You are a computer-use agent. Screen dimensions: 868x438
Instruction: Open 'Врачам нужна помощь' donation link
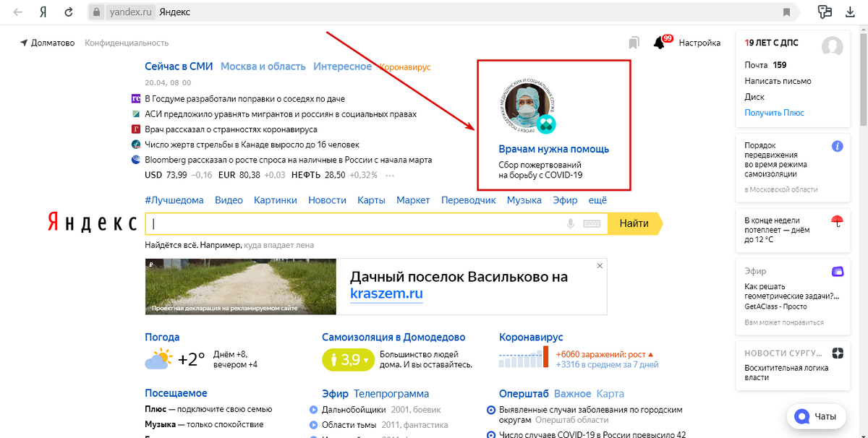point(554,149)
